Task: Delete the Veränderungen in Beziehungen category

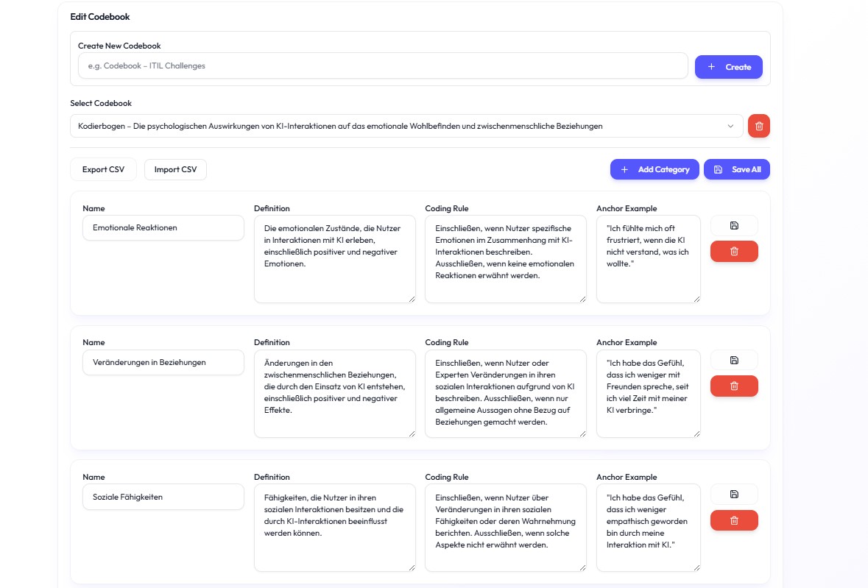Action: click(x=734, y=386)
